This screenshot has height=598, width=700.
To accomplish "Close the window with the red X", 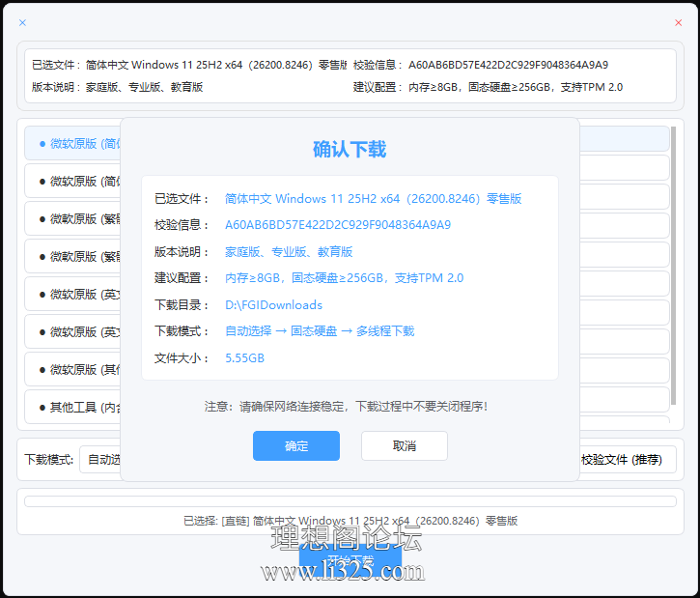I will click(678, 22).
